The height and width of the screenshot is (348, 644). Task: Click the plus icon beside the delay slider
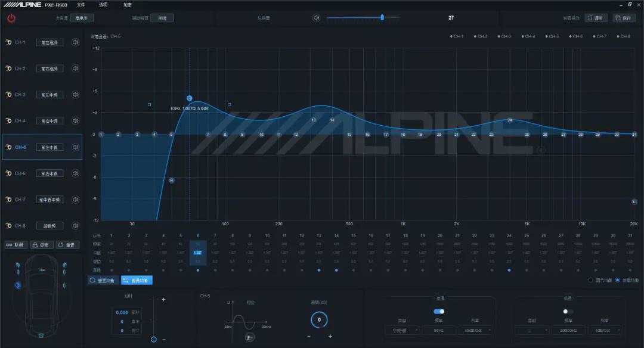(x=163, y=300)
